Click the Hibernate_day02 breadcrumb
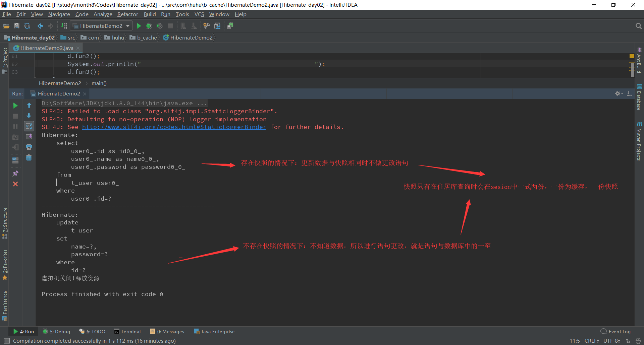This screenshot has width=644, height=345. (30, 38)
